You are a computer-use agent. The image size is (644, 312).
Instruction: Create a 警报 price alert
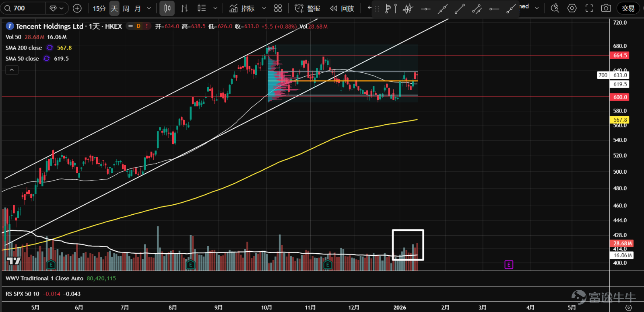point(308,8)
